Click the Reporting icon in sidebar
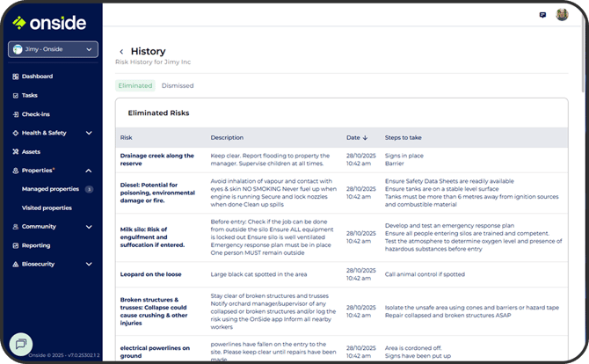 (16, 245)
